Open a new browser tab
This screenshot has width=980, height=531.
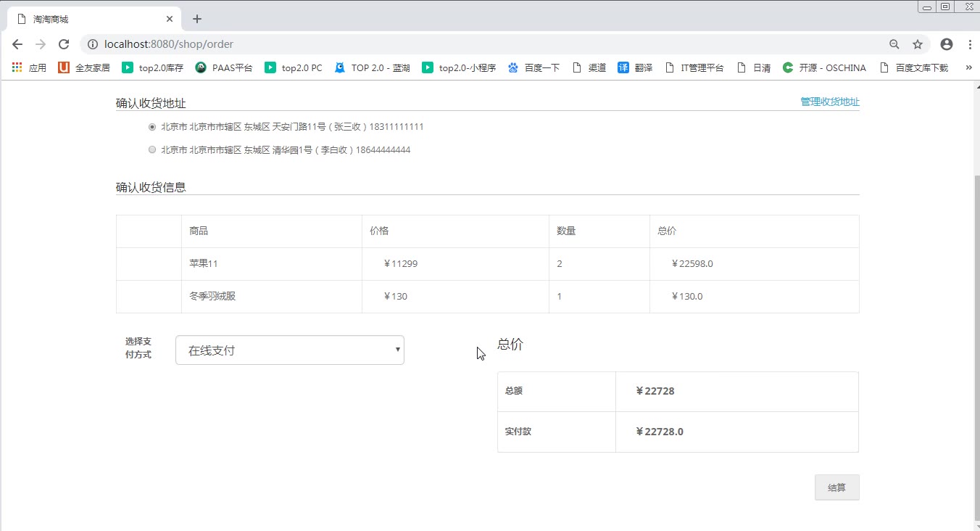coord(197,19)
